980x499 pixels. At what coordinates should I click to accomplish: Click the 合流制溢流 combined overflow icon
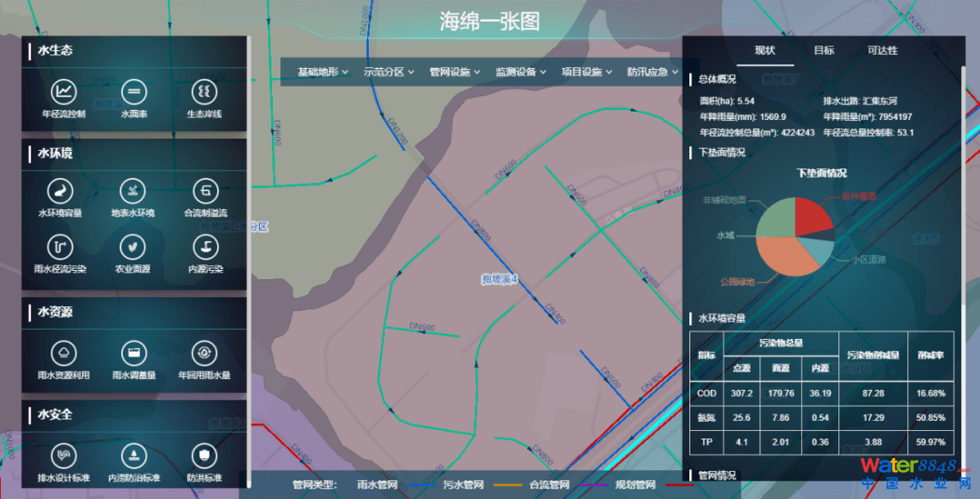[x=205, y=191]
